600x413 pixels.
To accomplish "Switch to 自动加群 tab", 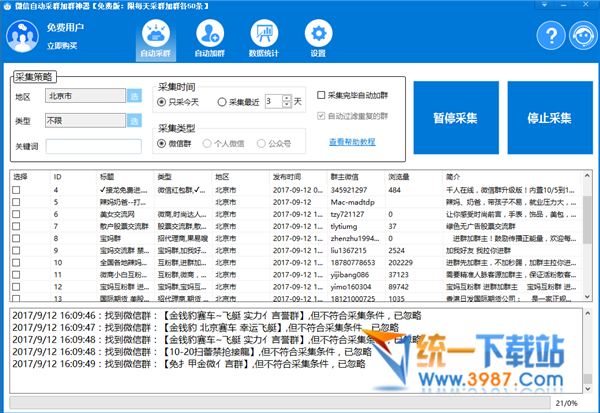I will 210,39.
